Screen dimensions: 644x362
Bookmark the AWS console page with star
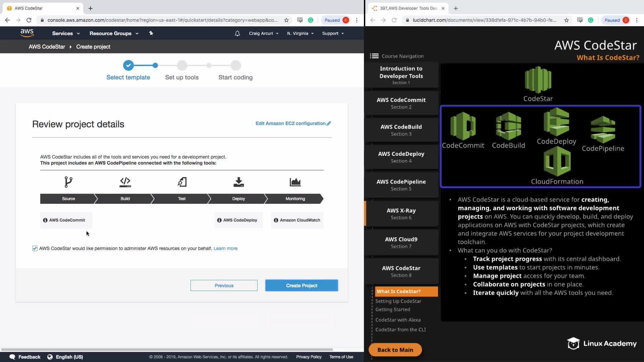click(286, 20)
